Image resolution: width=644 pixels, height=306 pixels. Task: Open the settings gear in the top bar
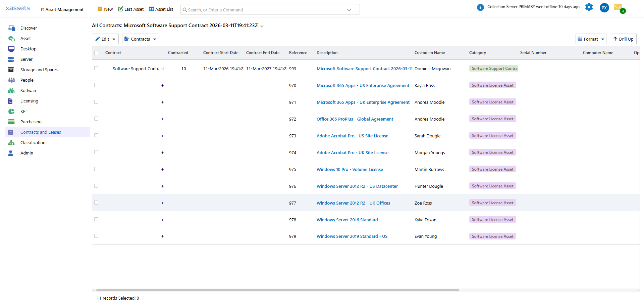tap(589, 7)
